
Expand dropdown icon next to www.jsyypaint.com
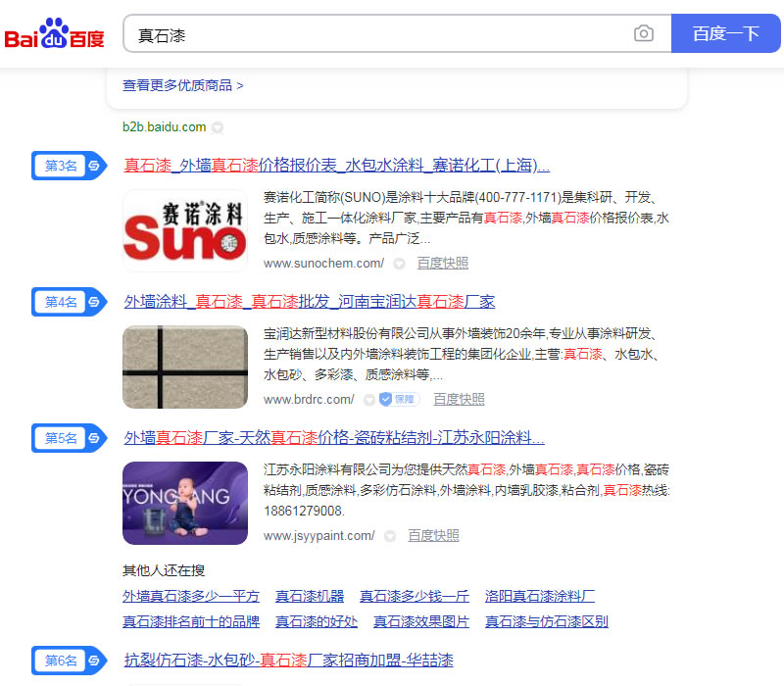[x=390, y=536]
